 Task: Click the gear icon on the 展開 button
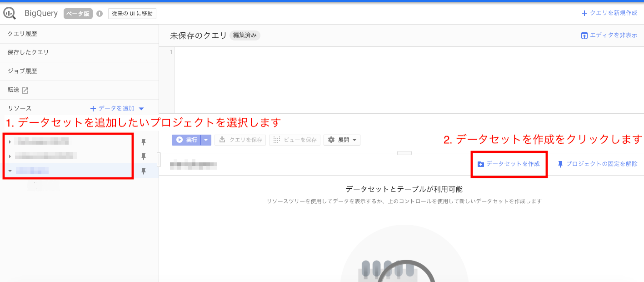coord(331,140)
